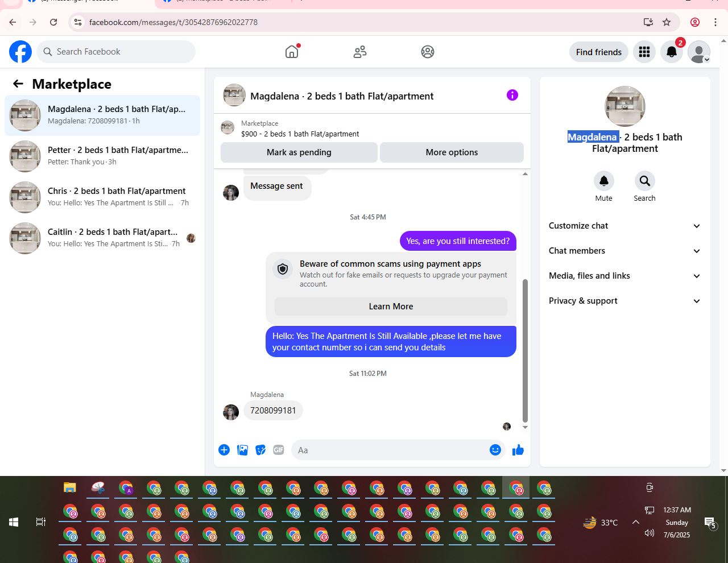Image resolution: width=728 pixels, height=563 pixels.
Task: View site information icon in address bar
Action: pos(78,22)
